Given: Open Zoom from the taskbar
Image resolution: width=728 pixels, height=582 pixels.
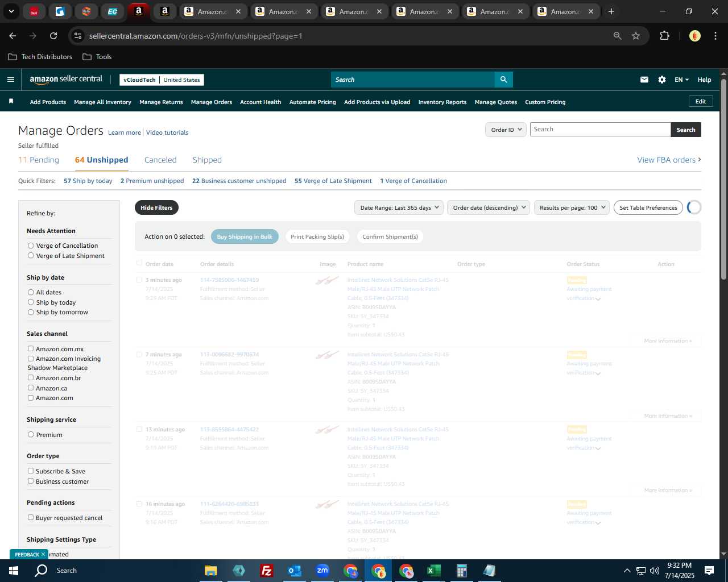Looking at the screenshot, I should pyautogui.click(x=322, y=571).
